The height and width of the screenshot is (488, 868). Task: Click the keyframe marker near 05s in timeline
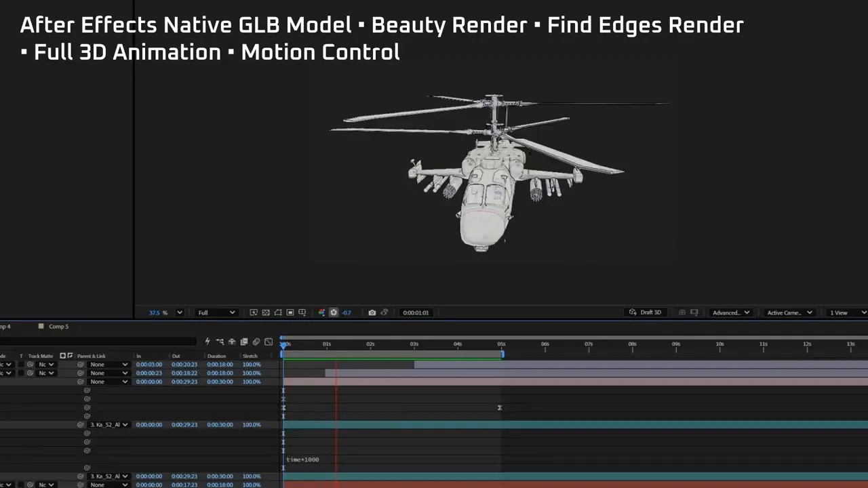(x=500, y=408)
